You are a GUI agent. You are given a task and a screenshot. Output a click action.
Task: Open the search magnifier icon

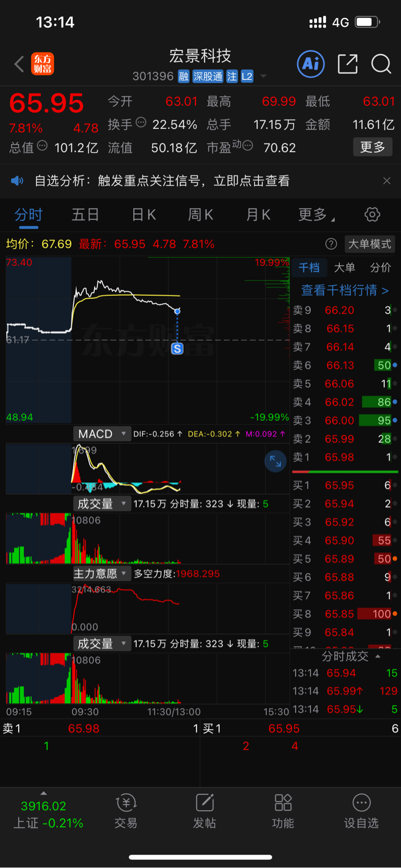pos(381,64)
